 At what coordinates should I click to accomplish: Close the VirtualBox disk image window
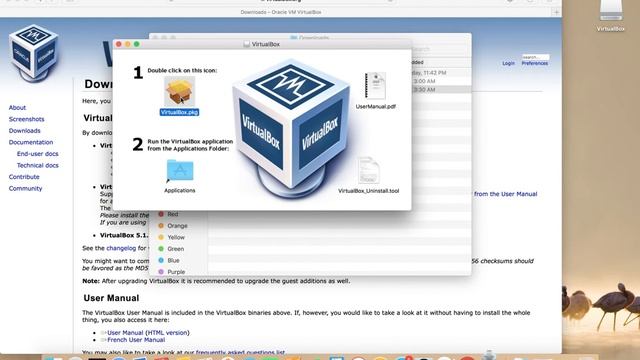tap(119, 44)
